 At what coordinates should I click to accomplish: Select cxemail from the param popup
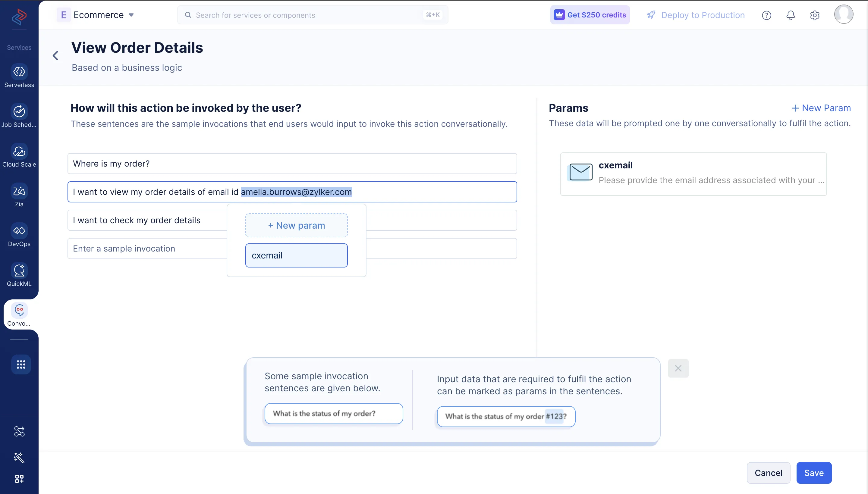pos(296,255)
